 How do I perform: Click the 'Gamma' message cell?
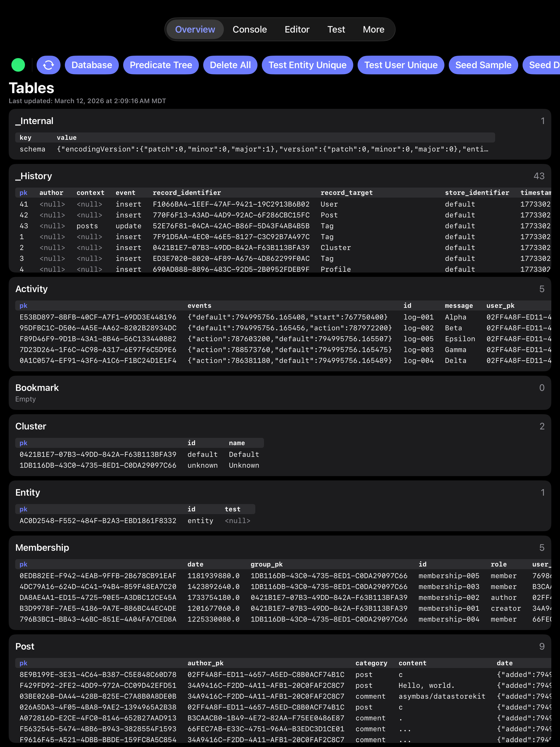[x=455, y=350]
